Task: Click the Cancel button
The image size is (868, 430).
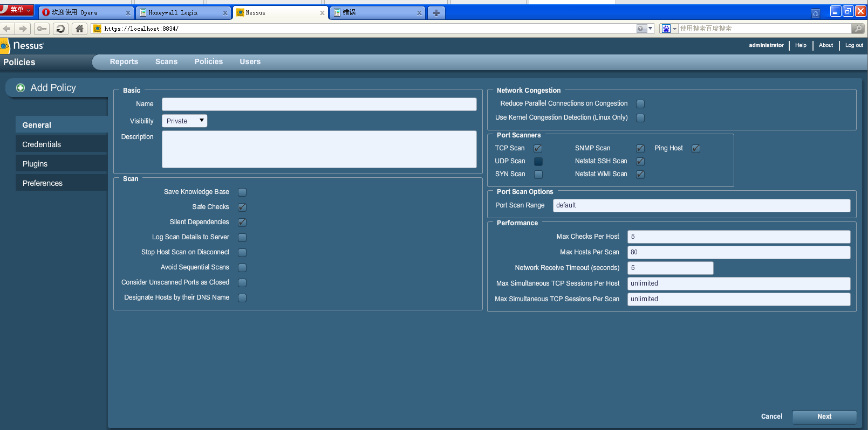Action: [771, 417]
